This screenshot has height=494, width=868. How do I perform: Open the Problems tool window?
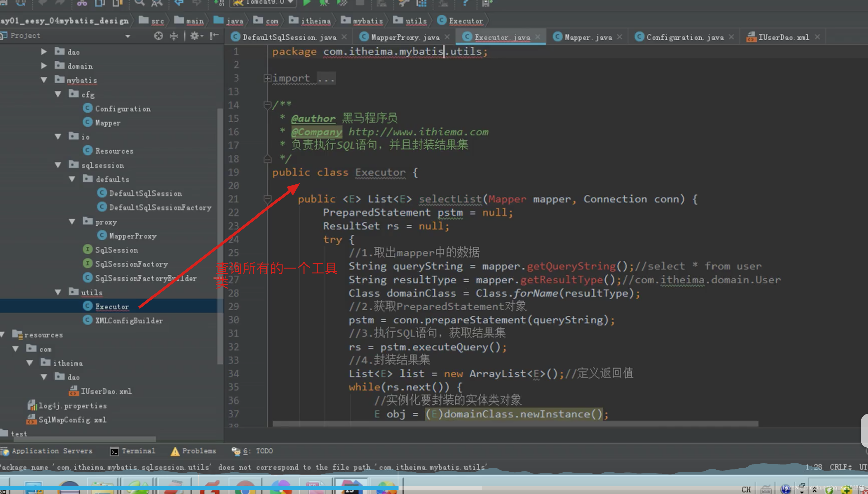(193, 451)
